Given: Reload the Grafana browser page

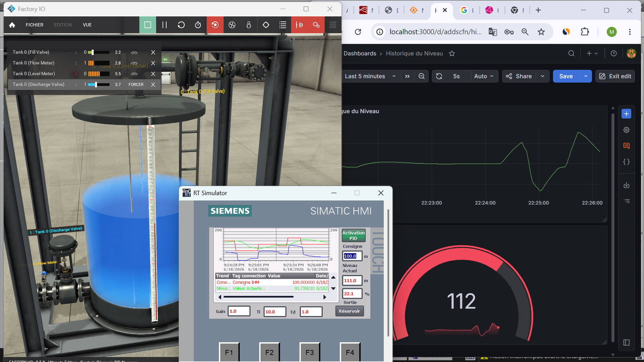Looking at the screenshot, I should (x=358, y=32).
